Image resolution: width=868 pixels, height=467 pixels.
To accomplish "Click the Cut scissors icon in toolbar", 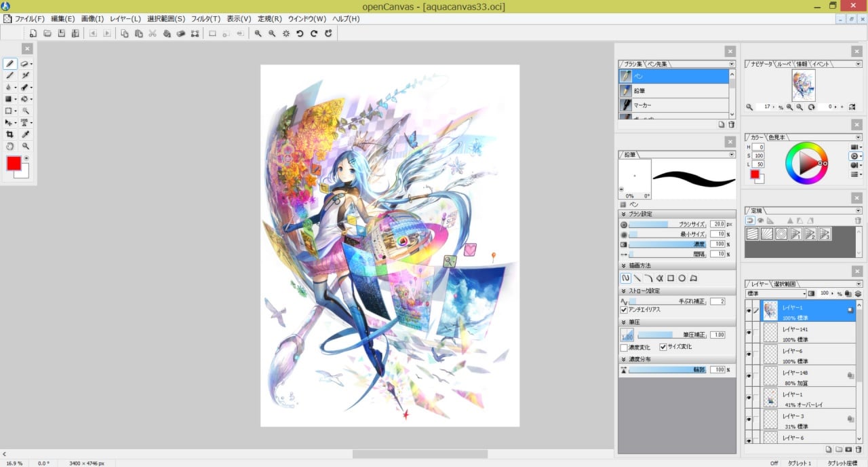I will (153, 33).
